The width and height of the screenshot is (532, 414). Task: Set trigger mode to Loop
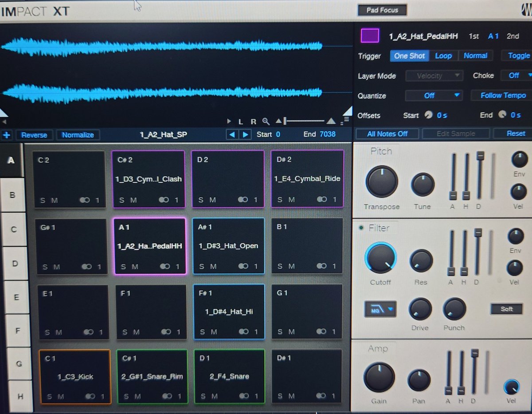click(x=443, y=56)
